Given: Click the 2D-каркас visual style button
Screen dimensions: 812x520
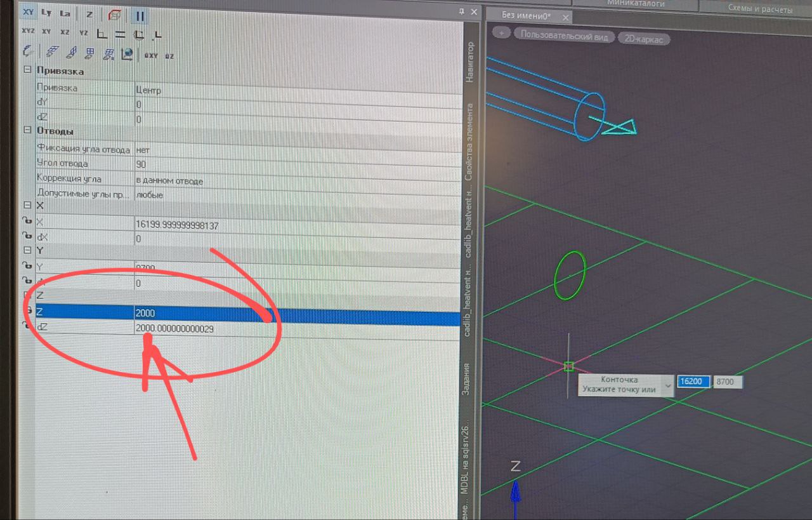Looking at the screenshot, I should pos(643,38).
